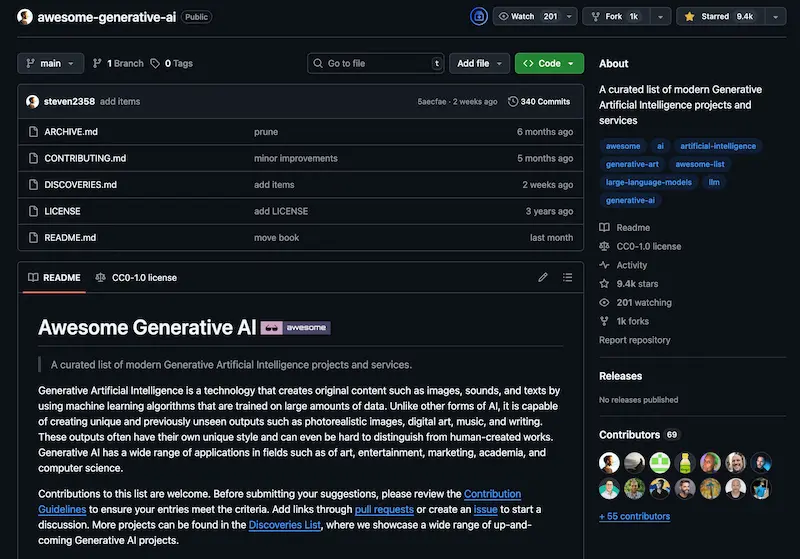The width and height of the screenshot is (800, 559).
Task: Click the generative-art topic tag
Action: [632, 164]
